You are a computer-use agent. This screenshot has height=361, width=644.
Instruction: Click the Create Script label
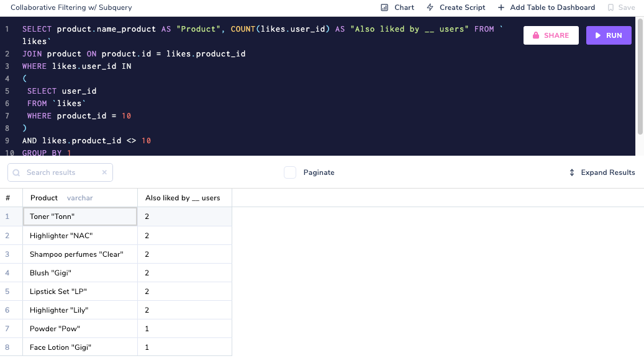pyautogui.click(x=462, y=7)
